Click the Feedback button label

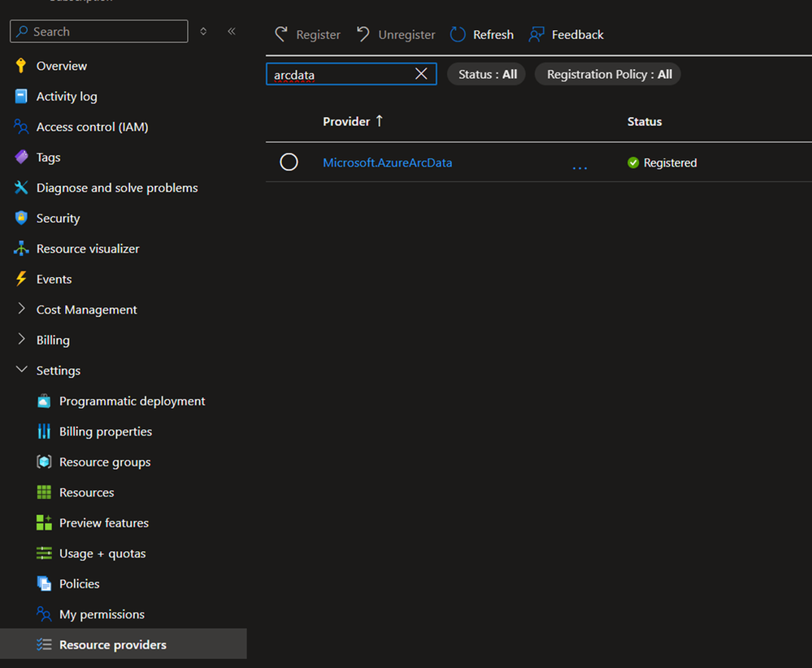tap(577, 35)
